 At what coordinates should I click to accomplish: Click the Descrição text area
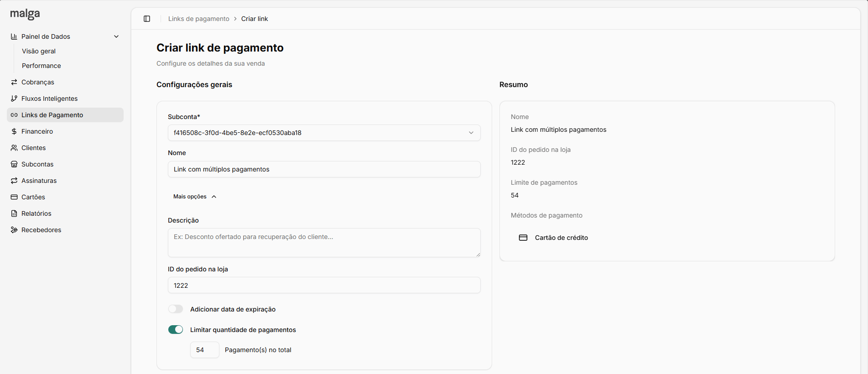[324, 243]
